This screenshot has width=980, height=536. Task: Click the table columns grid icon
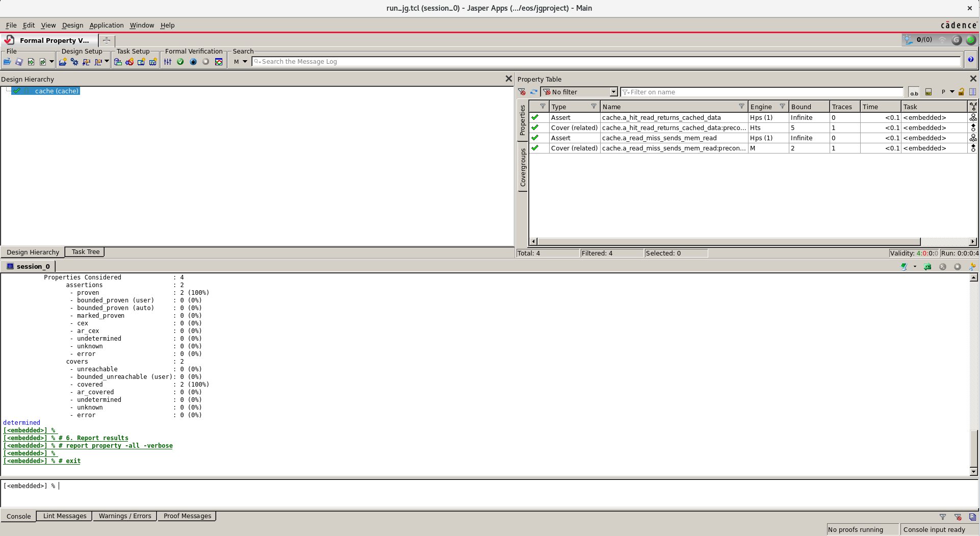coord(972,92)
